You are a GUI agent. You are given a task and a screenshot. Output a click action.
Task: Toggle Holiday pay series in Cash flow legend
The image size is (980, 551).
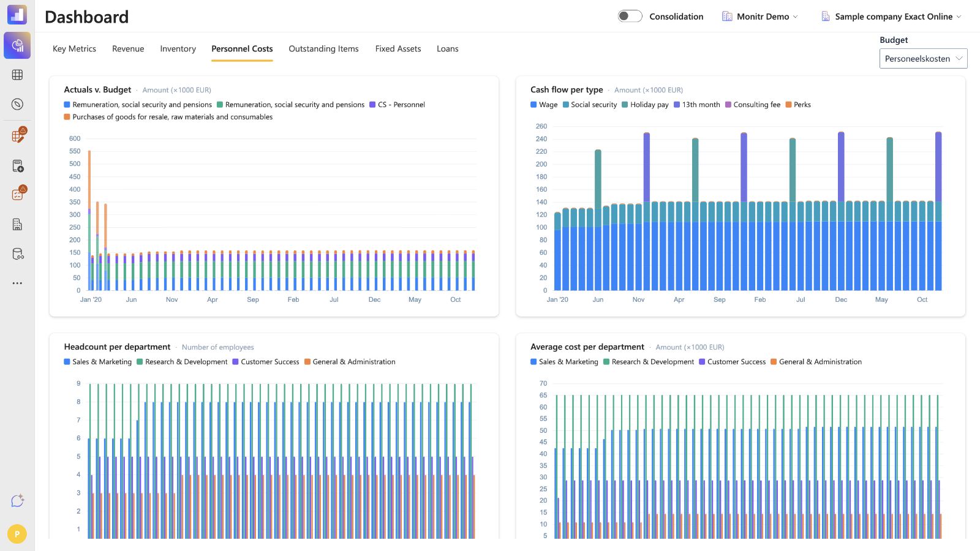click(x=645, y=105)
